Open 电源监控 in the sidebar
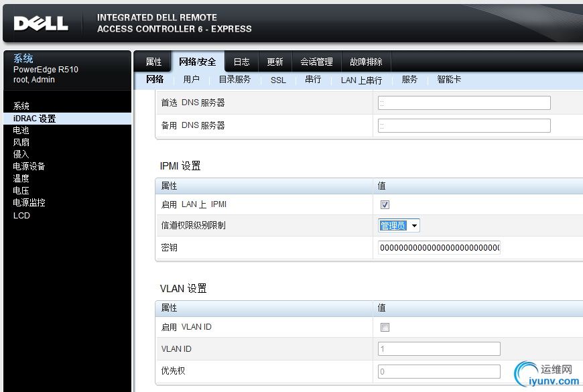Image resolution: width=583 pixels, height=392 pixels. coord(29,202)
